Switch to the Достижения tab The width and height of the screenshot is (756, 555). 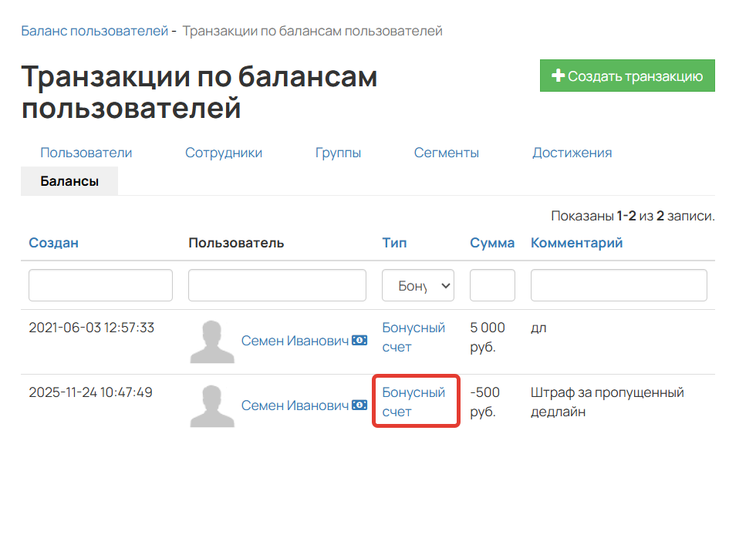coord(572,153)
